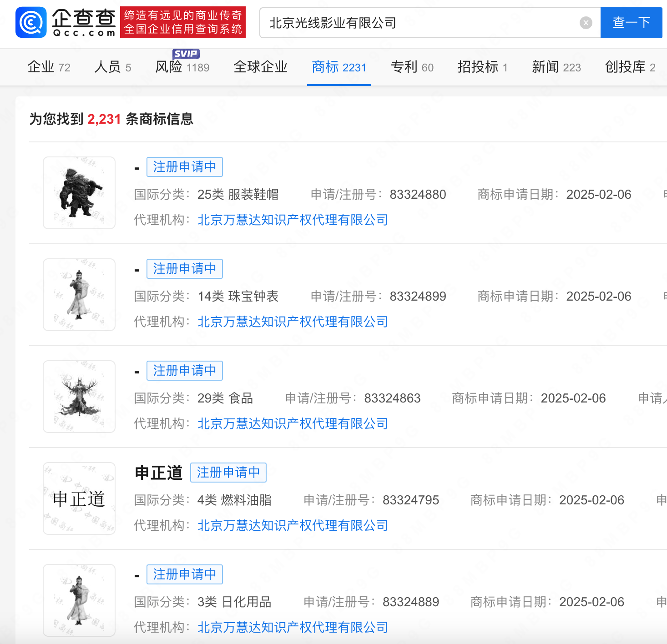This screenshot has height=644, width=667.
Task: Open the 29类 食品 trademark thumbnail
Action: 79,397
